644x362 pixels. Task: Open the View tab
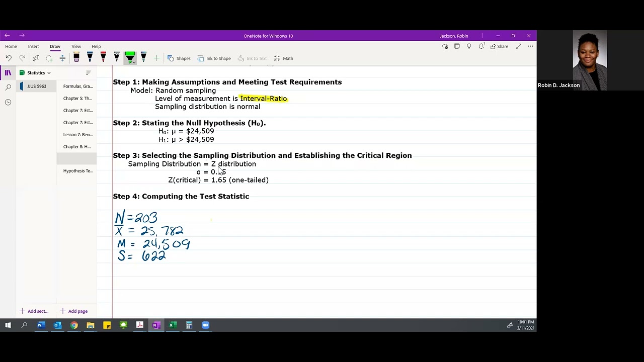(x=76, y=46)
